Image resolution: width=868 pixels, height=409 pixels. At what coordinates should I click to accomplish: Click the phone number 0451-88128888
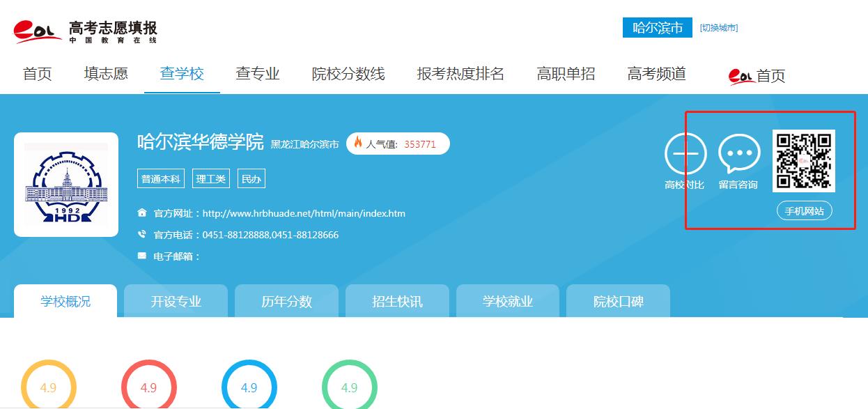[235, 235]
